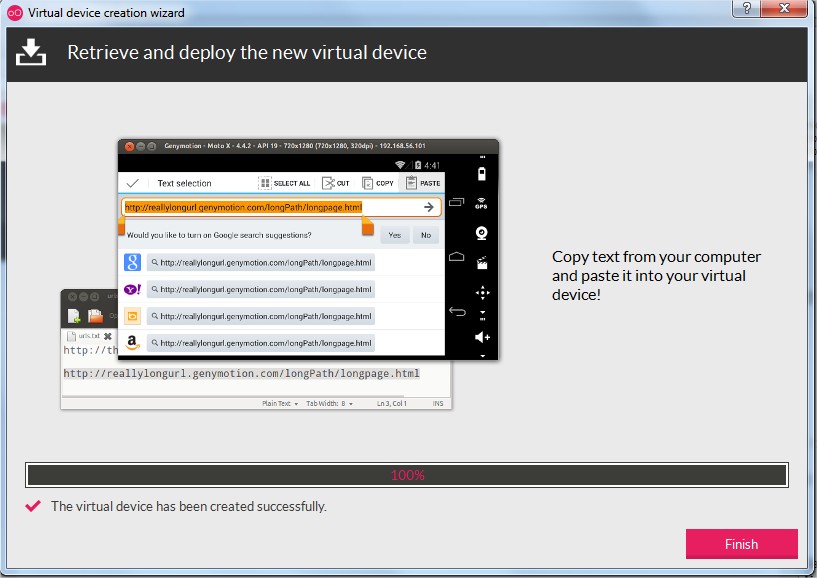Close the urls.txt tab with its X
The height and width of the screenshot is (578, 817).
107,336
